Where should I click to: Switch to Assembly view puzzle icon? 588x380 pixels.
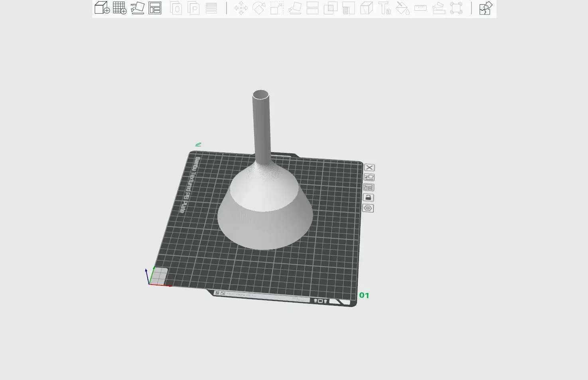coord(485,8)
